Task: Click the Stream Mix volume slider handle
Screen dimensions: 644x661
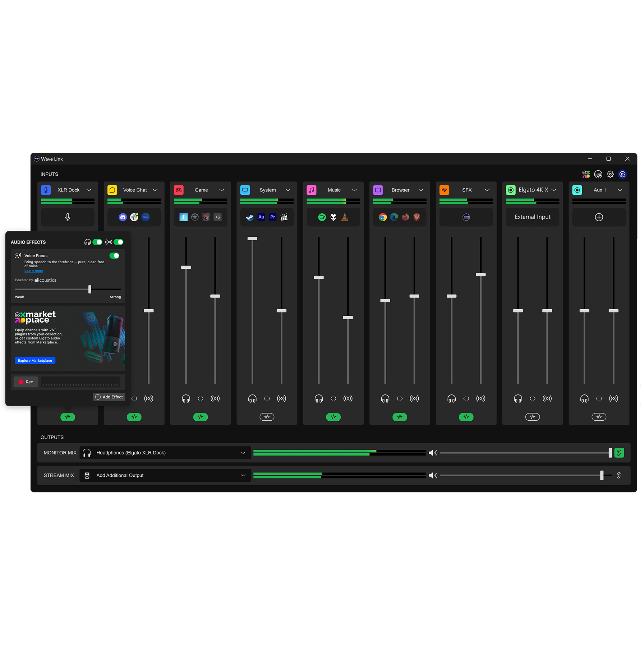Action: pyautogui.click(x=602, y=475)
